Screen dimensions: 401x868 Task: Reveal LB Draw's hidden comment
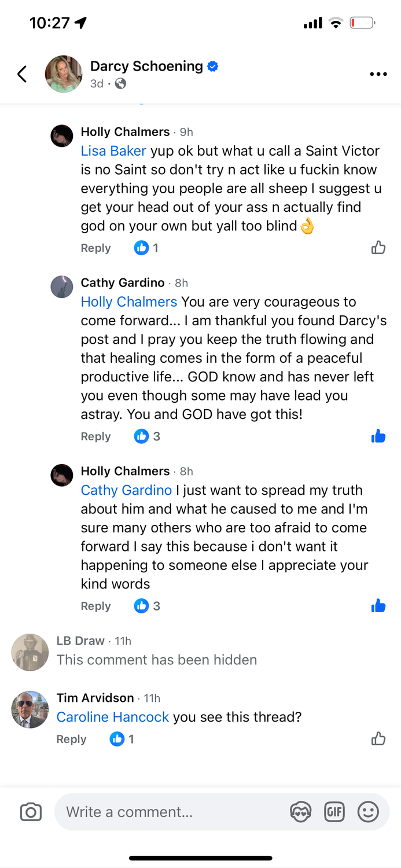157,660
